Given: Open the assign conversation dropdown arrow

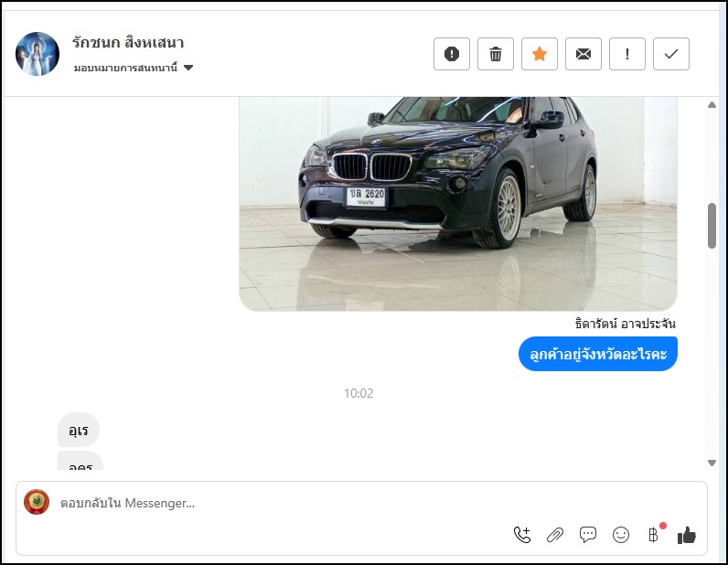Looking at the screenshot, I should pyautogui.click(x=188, y=68).
